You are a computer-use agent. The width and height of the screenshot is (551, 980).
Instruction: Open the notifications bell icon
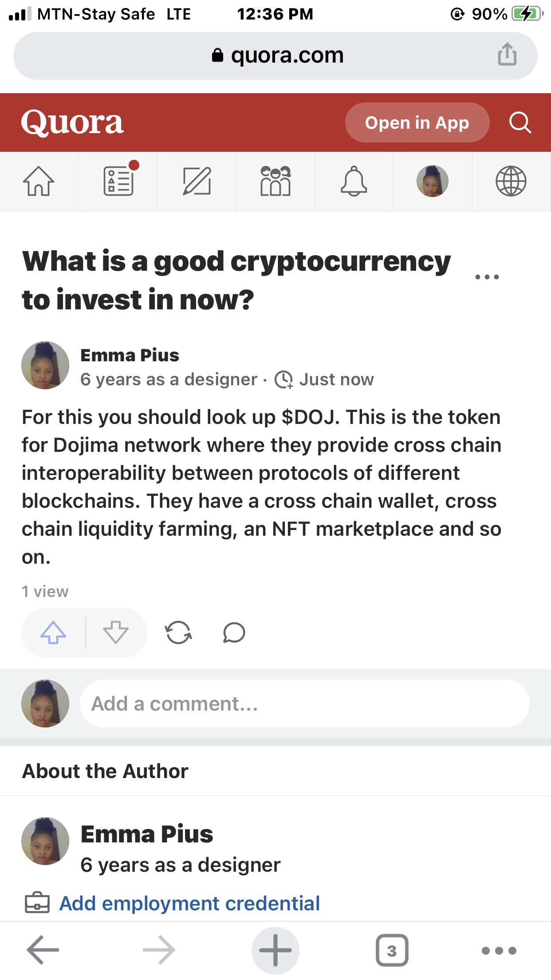pyautogui.click(x=354, y=181)
